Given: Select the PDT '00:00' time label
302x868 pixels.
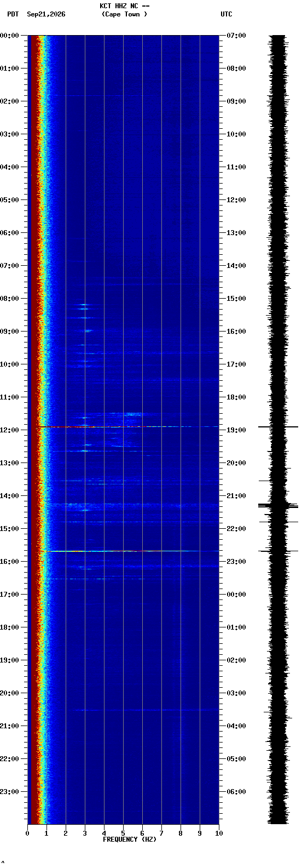Looking at the screenshot, I should (x=9, y=36).
